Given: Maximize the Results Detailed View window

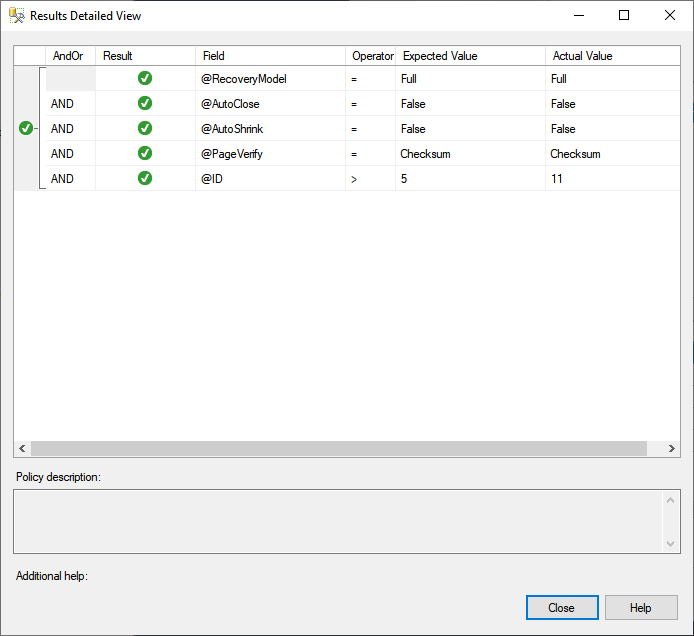Looking at the screenshot, I should click(624, 15).
